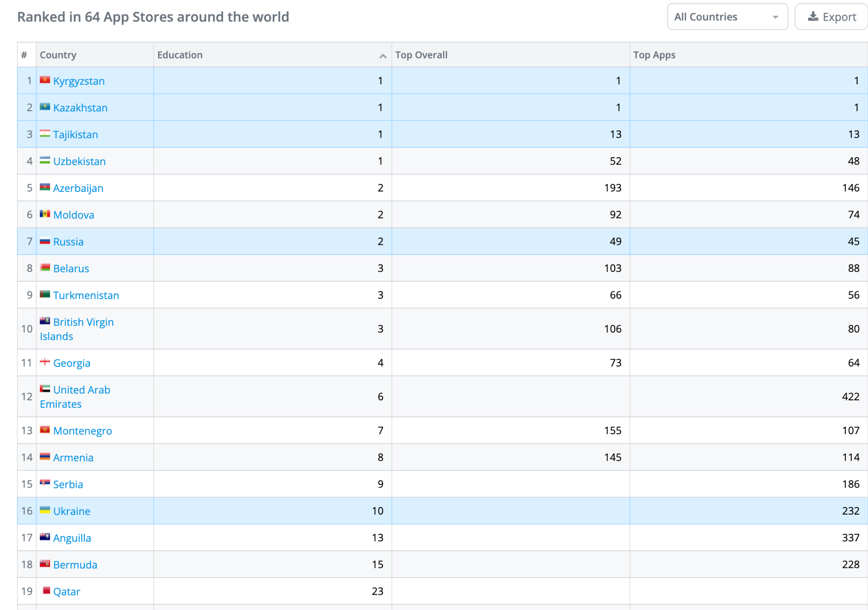868x610 pixels.
Task: Click the Kazakhstan flag icon
Action: click(x=45, y=106)
